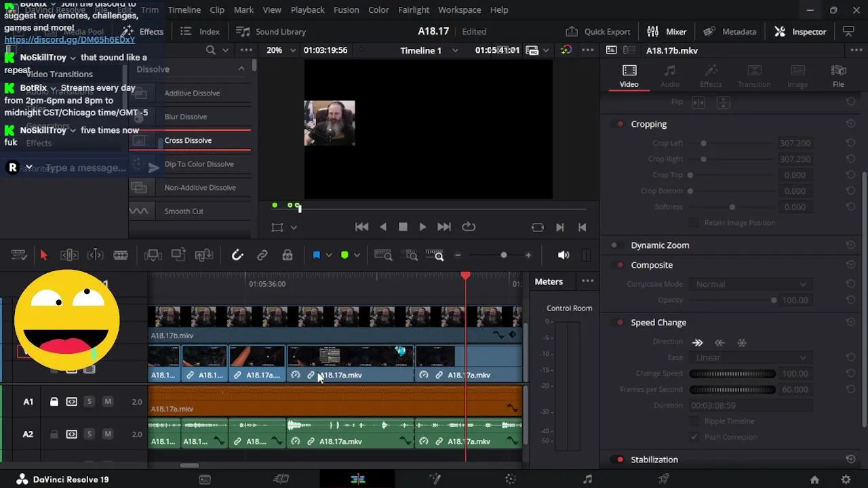Image resolution: width=868 pixels, height=488 pixels.
Task: Toggle Linked Selection chain icon
Action: point(262,255)
